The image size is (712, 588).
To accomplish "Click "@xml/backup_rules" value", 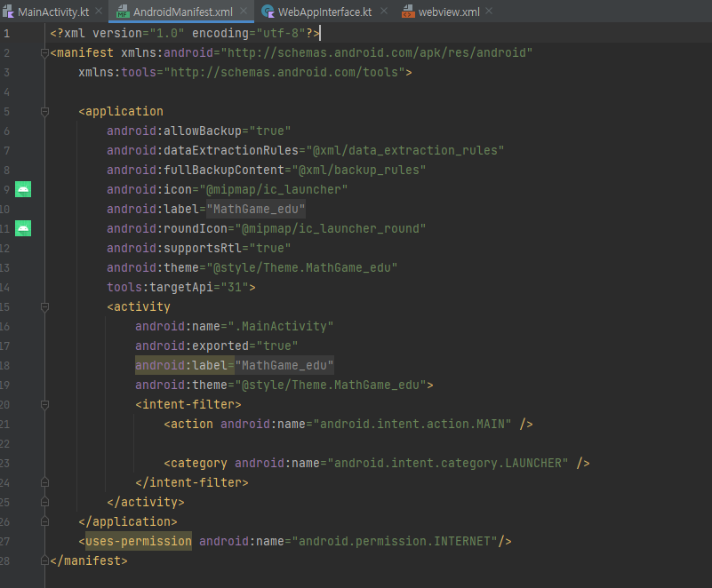I will click(x=359, y=171).
